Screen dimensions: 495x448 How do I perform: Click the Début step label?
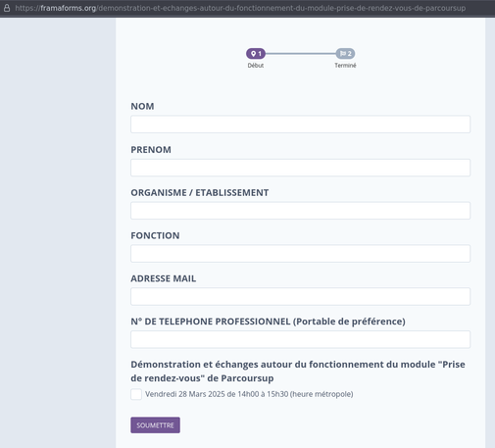(256, 66)
